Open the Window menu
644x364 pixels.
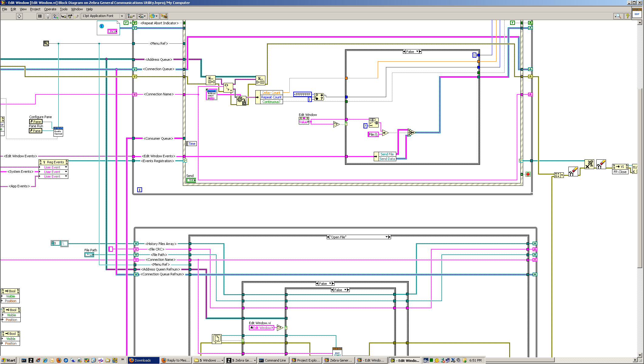[77, 9]
